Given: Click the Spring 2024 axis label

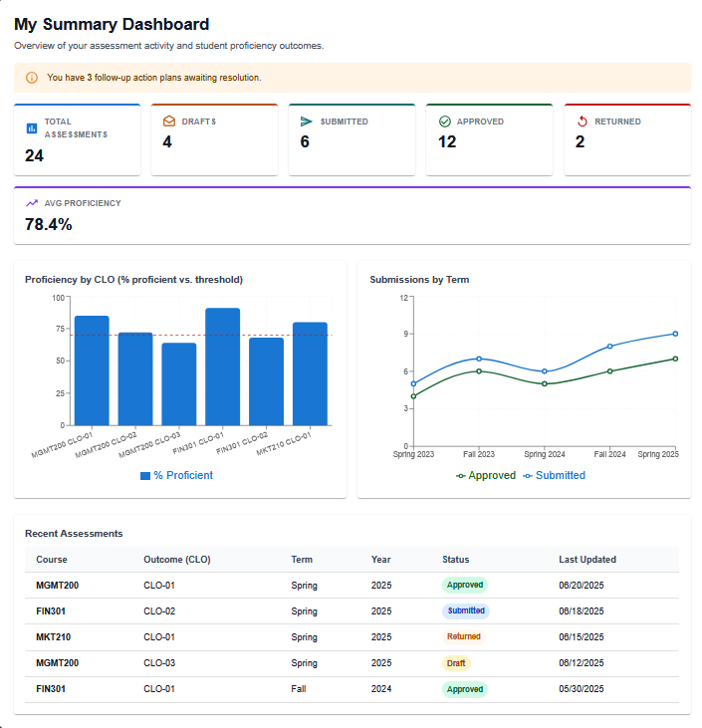Looking at the screenshot, I should pos(545,454).
